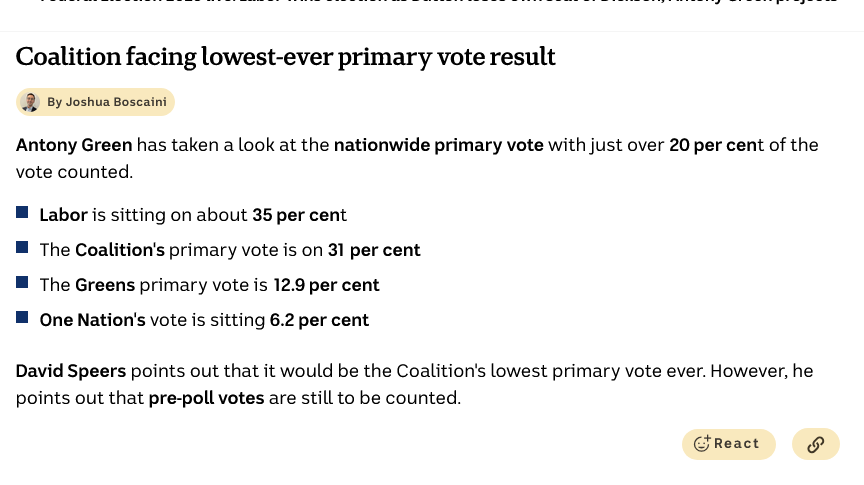
Task: Click the 35 per cent figure
Action: (299, 215)
